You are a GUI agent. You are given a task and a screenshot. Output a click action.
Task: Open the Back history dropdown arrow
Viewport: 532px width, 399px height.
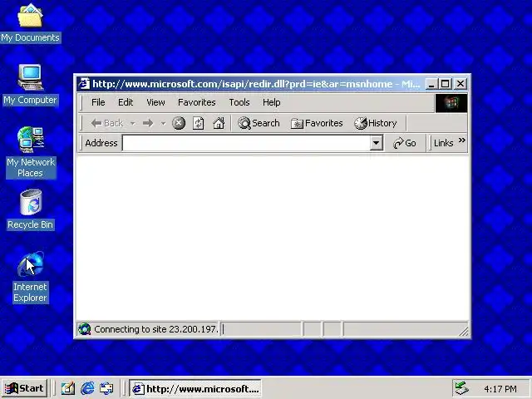coord(133,123)
